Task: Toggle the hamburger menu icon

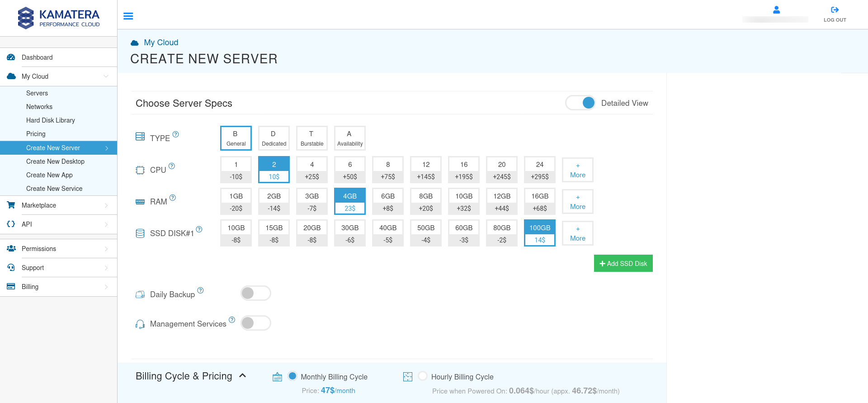Action: tap(128, 16)
